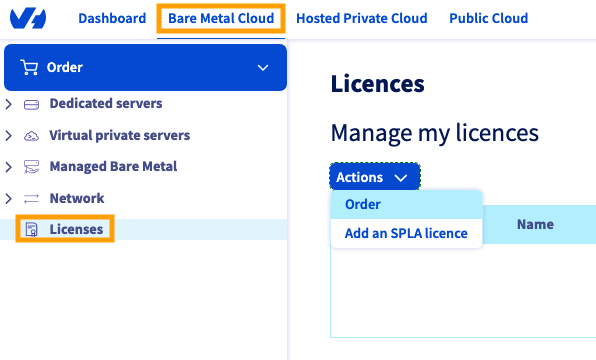Open the Order dropdown chevron in sidebar
Image resolution: width=596 pixels, height=360 pixels.
coord(263,68)
